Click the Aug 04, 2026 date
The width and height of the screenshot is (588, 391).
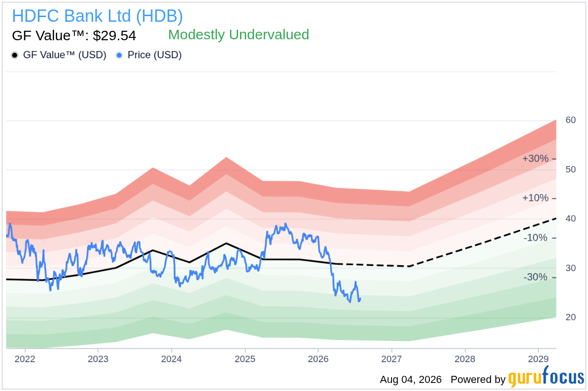[x=410, y=380]
